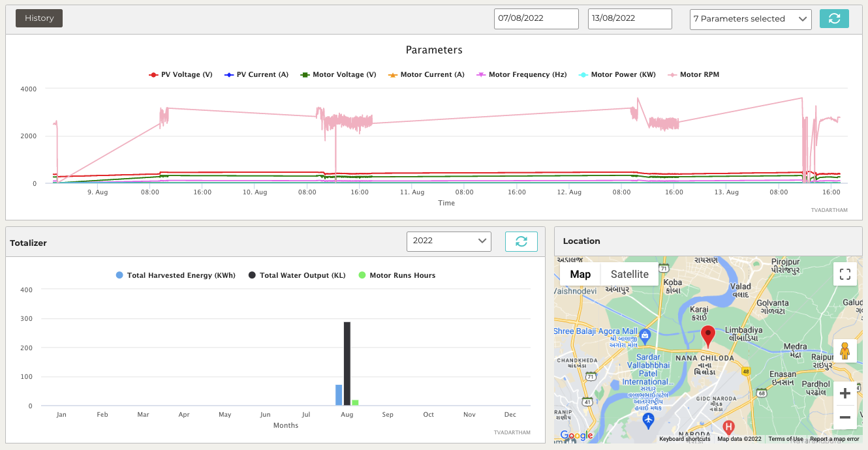Viewport: 868px width, 450px height.
Task: Click the Street View pegman icon
Action: tap(845, 351)
